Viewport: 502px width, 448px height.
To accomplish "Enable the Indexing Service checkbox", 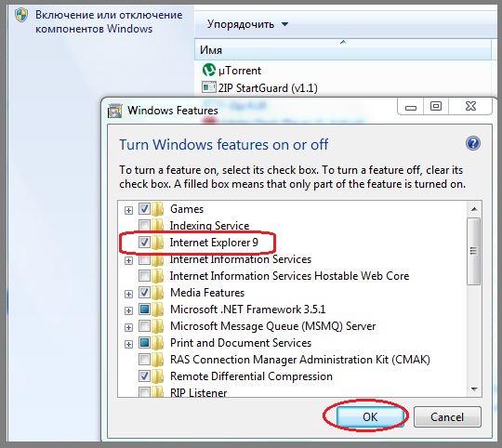I will [x=144, y=226].
